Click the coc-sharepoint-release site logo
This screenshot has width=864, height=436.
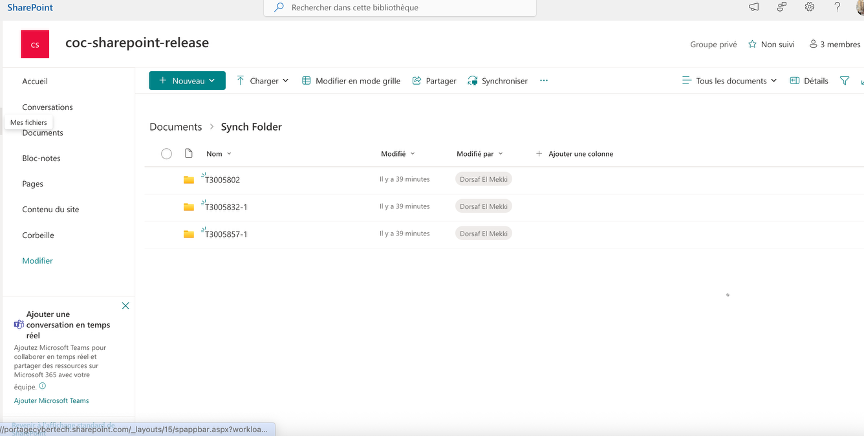click(x=35, y=44)
